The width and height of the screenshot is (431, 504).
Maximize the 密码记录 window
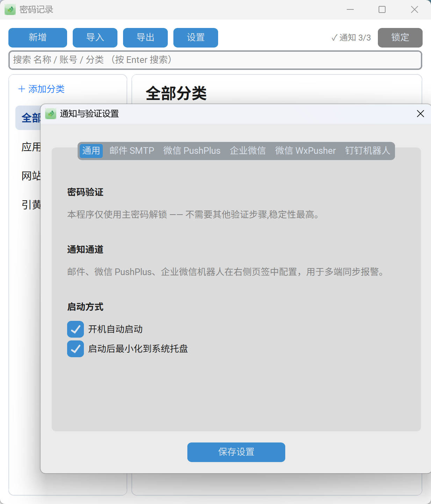[x=382, y=9]
